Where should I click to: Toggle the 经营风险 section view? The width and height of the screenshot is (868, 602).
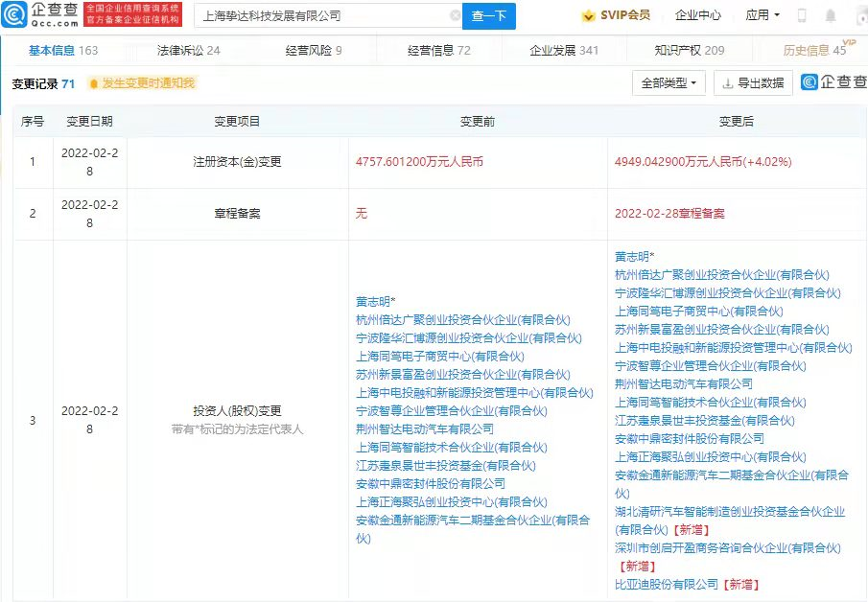[307, 50]
